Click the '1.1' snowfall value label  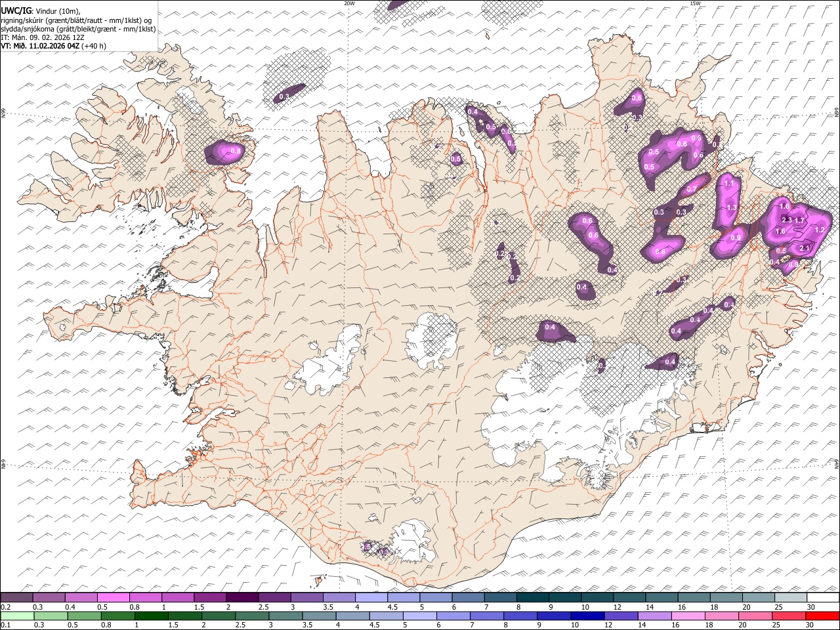(x=728, y=184)
